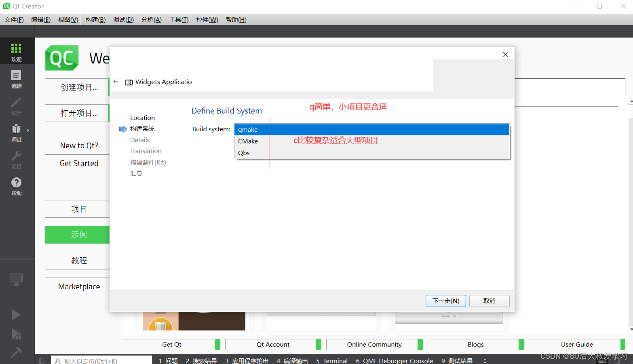633x364 pixels.
Task: Open the 调试(D) menu
Action: [x=123, y=20]
